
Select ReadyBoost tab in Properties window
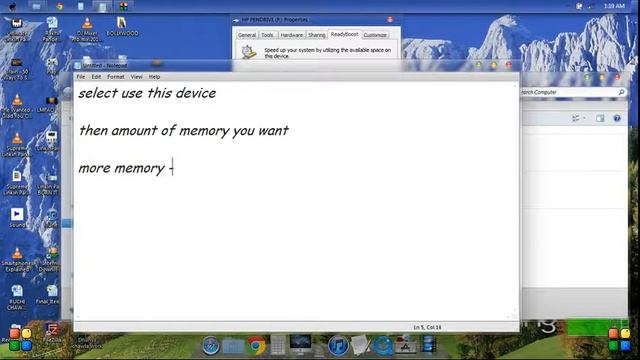click(344, 34)
